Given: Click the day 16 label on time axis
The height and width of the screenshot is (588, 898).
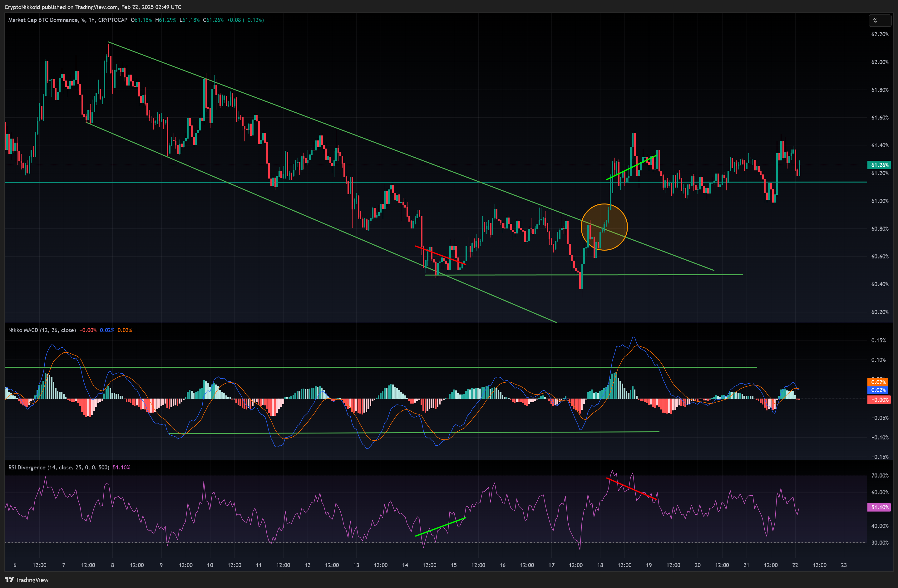Looking at the screenshot, I should [503, 565].
